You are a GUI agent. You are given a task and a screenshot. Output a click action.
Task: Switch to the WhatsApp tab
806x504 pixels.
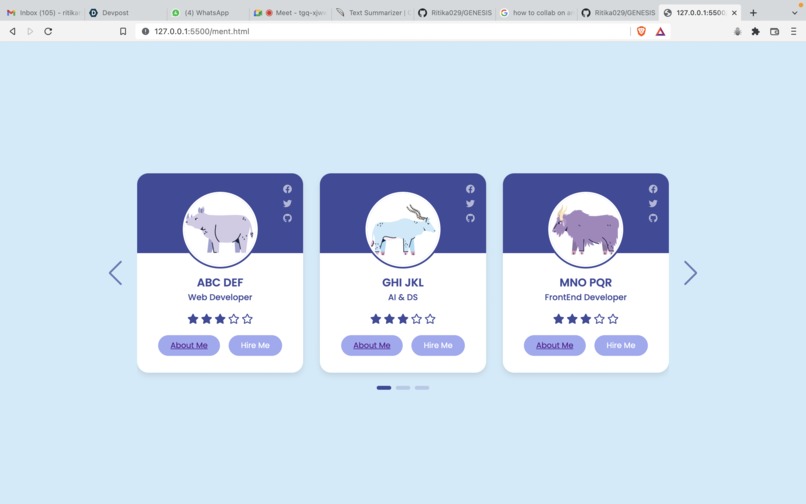click(x=207, y=13)
